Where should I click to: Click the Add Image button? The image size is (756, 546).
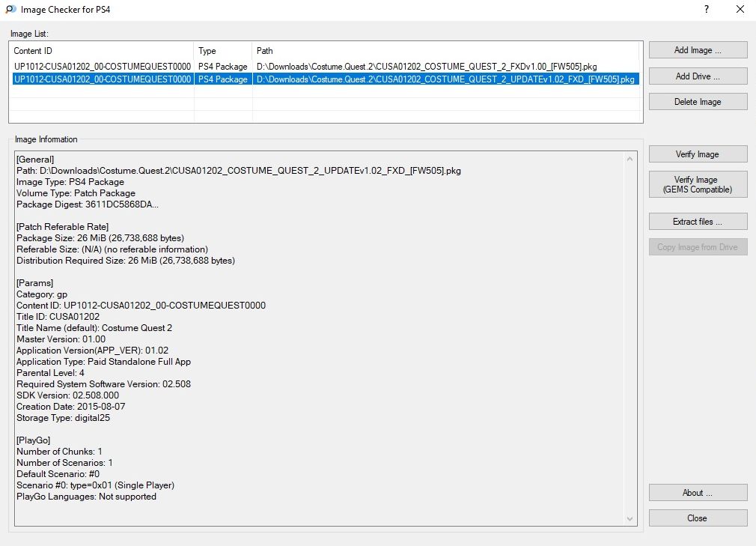tap(698, 50)
